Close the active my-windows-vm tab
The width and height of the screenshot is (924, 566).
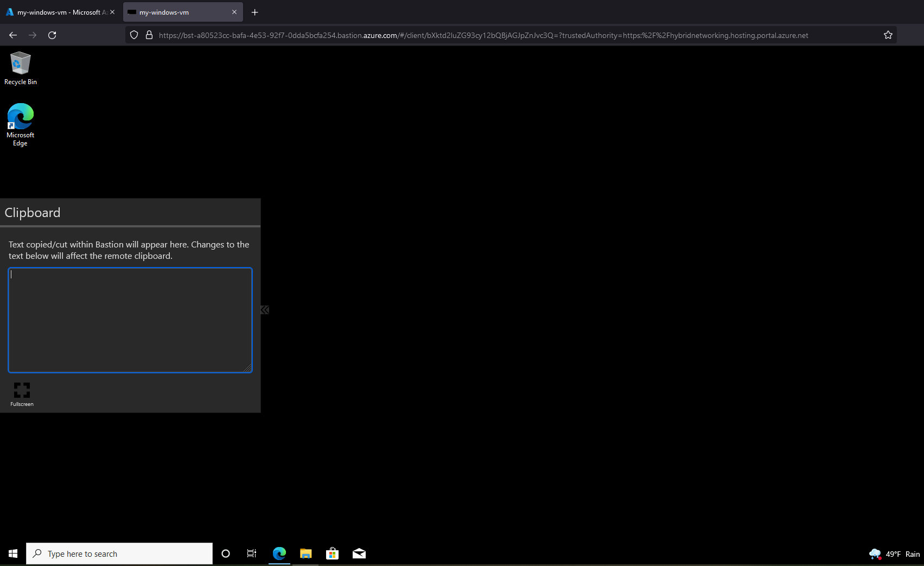234,12
